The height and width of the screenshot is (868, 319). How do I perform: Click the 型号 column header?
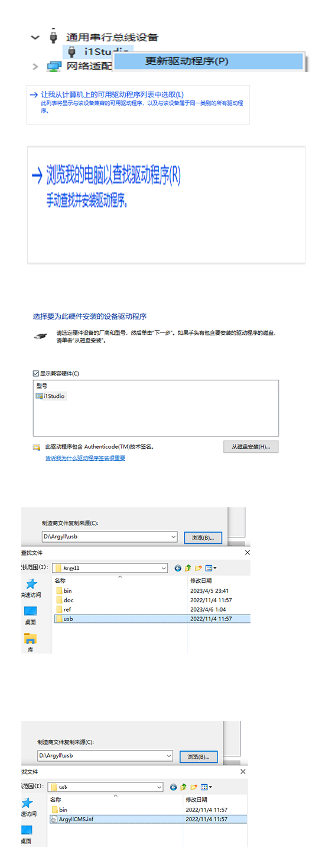tap(41, 386)
